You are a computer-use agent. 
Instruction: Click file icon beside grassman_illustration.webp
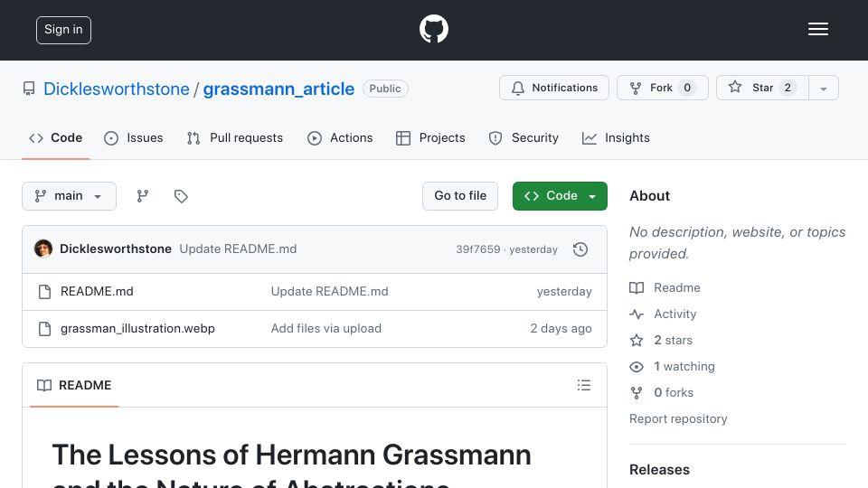(x=45, y=329)
